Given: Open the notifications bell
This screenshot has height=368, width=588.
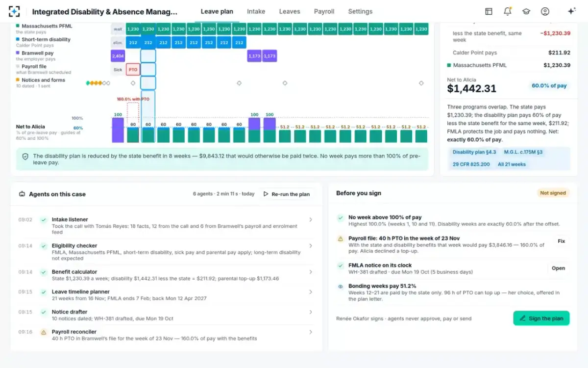Looking at the screenshot, I should coord(507,11).
